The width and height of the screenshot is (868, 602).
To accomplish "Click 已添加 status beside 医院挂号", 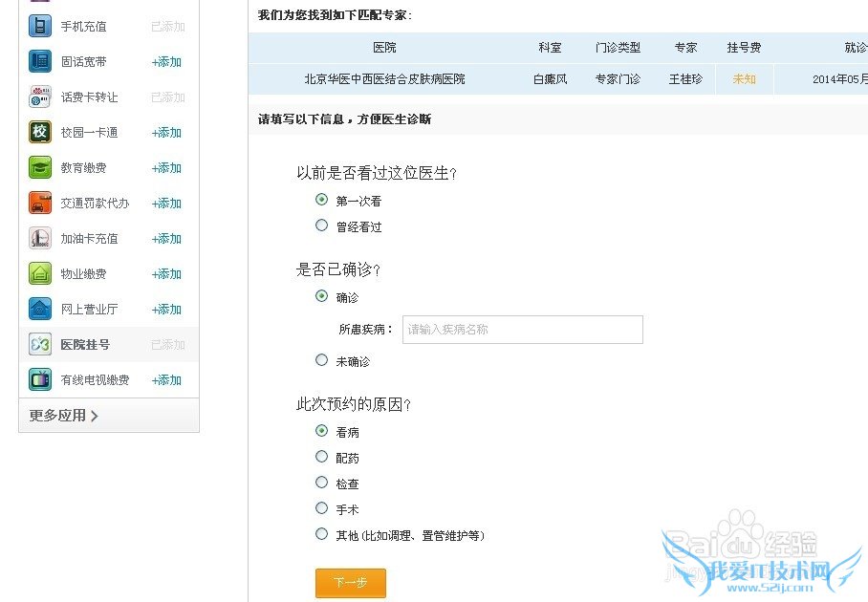I will click(168, 345).
